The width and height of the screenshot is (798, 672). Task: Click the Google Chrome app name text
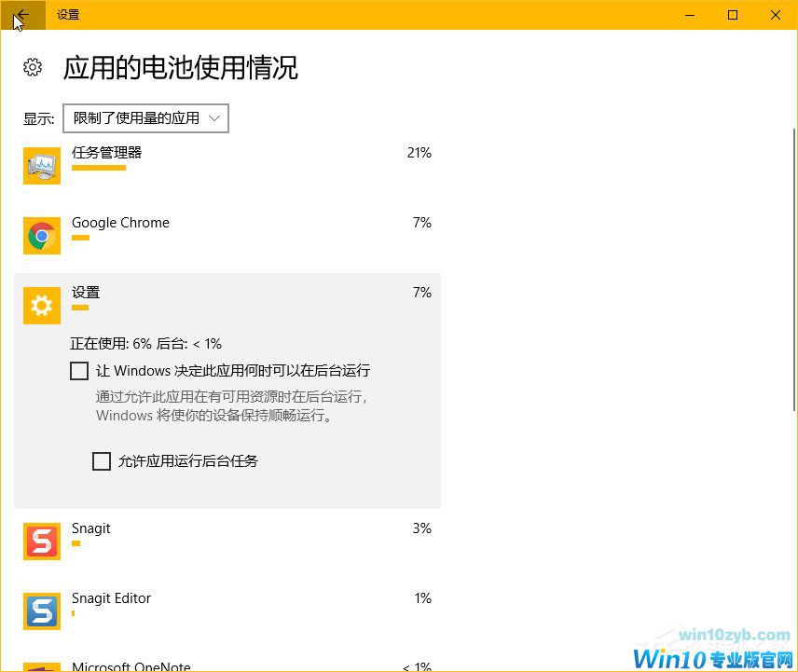pyautogui.click(x=120, y=223)
